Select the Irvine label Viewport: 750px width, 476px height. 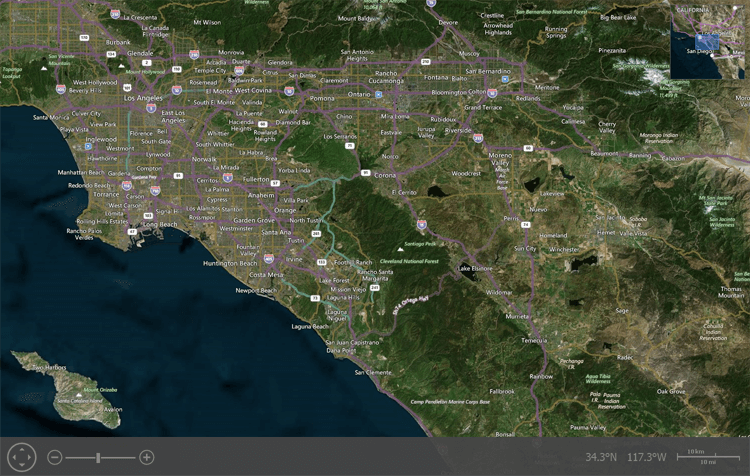(x=294, y=259)
